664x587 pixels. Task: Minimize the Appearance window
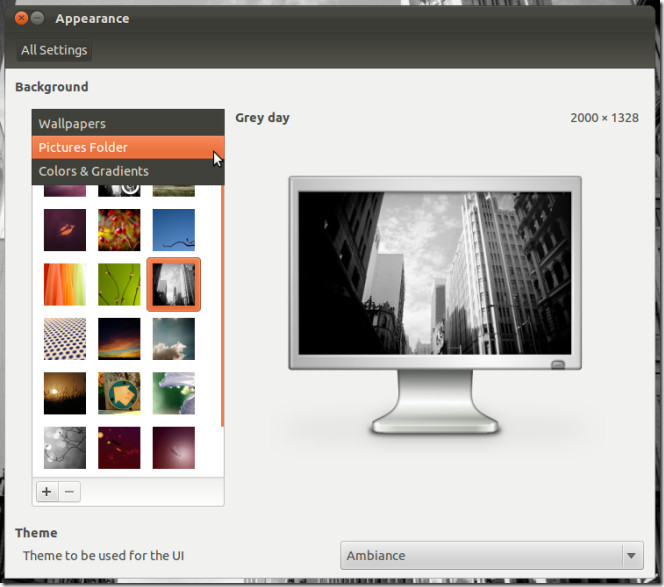[x=37, y=18]
